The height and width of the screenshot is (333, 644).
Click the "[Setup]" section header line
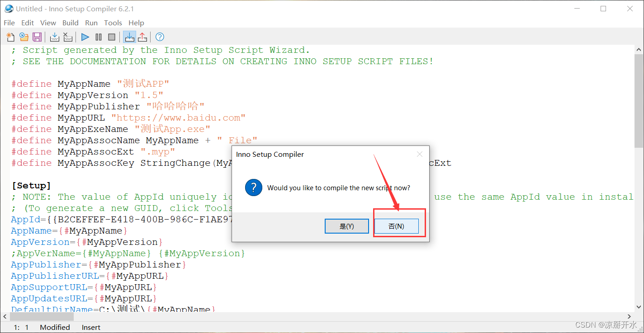pos(31,186)
